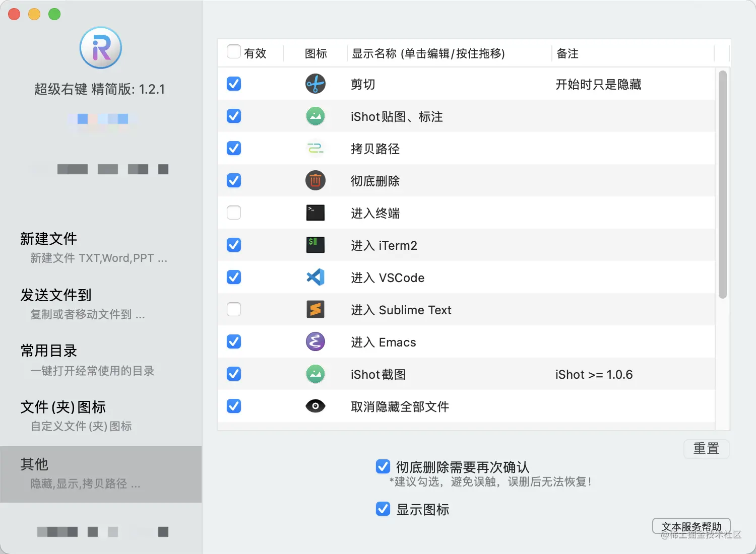
Task: Click the 备注 column header
Action: 568,53
